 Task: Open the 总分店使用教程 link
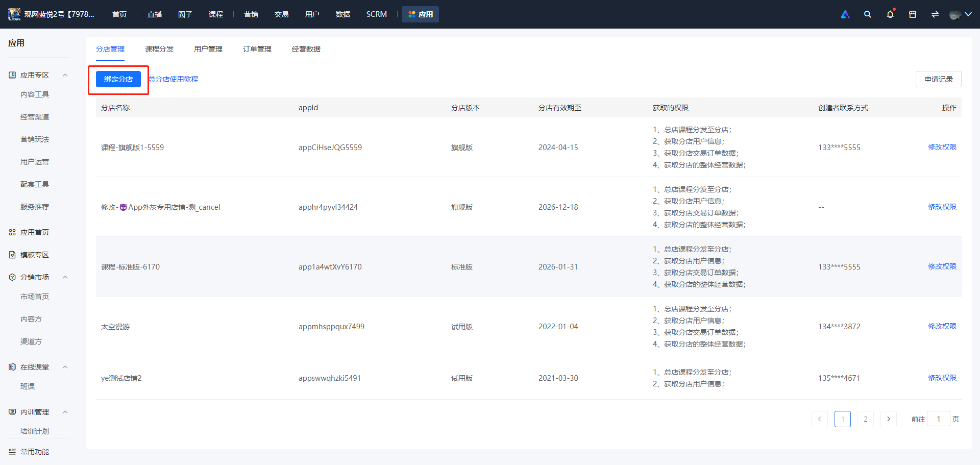pyautogui.click(x=174, y=79)
